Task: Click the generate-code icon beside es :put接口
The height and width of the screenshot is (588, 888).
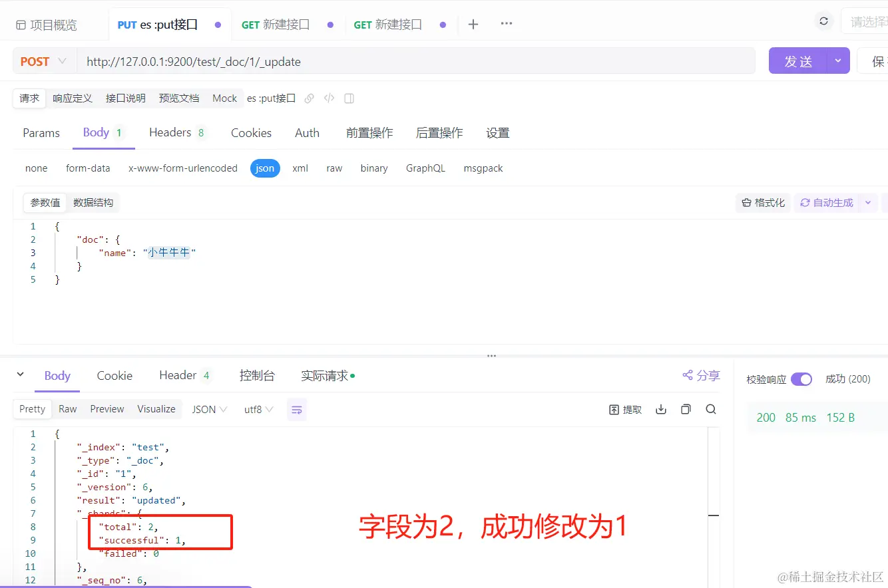Action: point(329,98)
